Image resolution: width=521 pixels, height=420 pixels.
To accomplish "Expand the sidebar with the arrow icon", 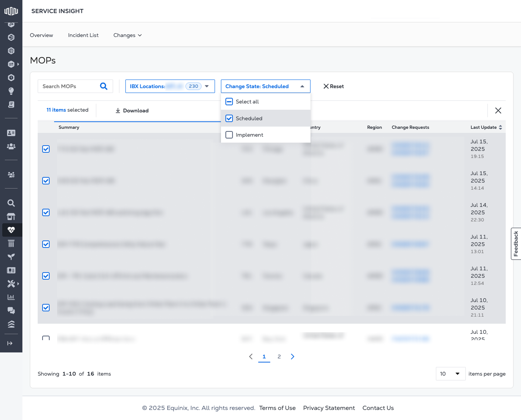I will click(10, 343).
